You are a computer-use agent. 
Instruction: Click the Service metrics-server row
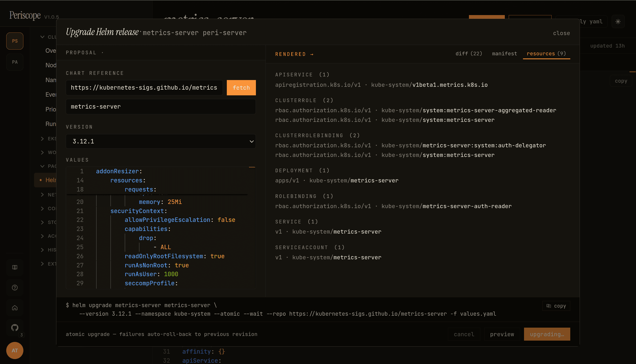click(328, 232)
